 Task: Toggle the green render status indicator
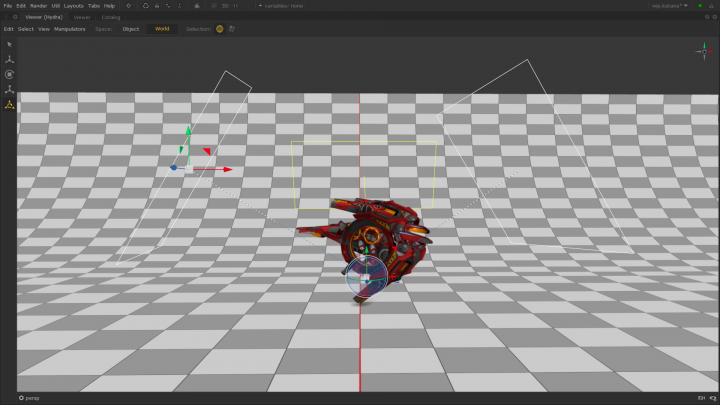699,6
